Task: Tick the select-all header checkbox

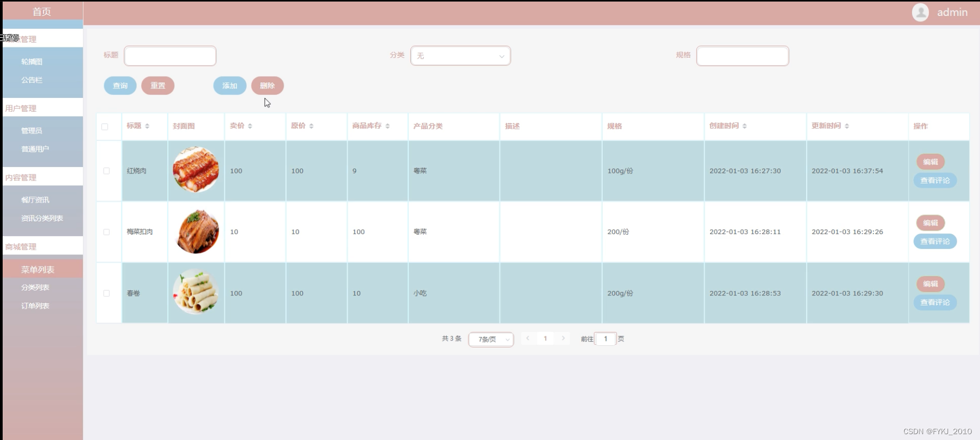Action: (105, 127)
